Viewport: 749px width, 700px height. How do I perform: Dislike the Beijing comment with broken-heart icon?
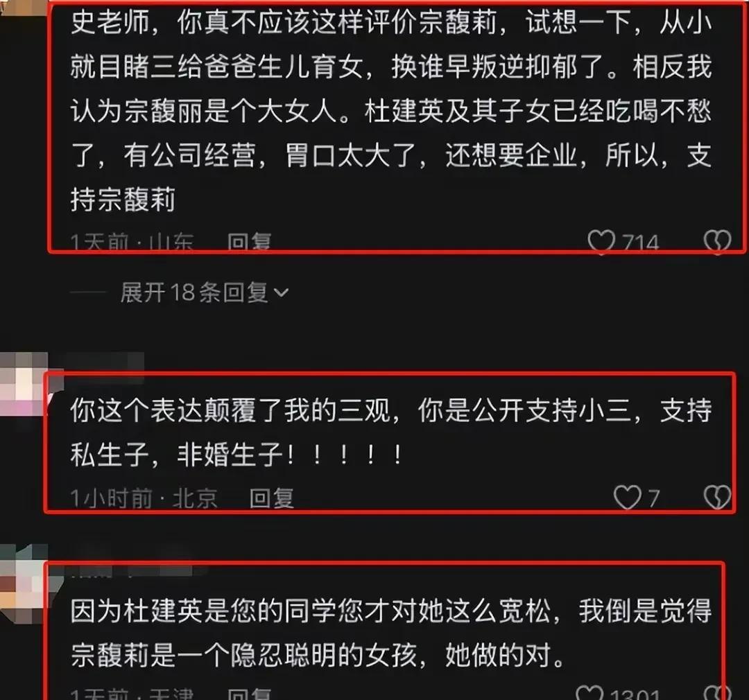pyautogui.click(x=718, y=498)
